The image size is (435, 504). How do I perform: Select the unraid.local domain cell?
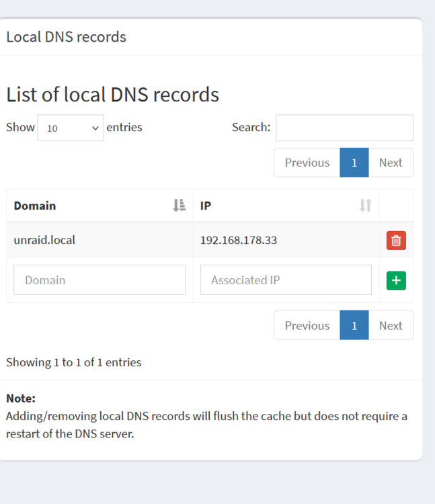pos(100,240)
